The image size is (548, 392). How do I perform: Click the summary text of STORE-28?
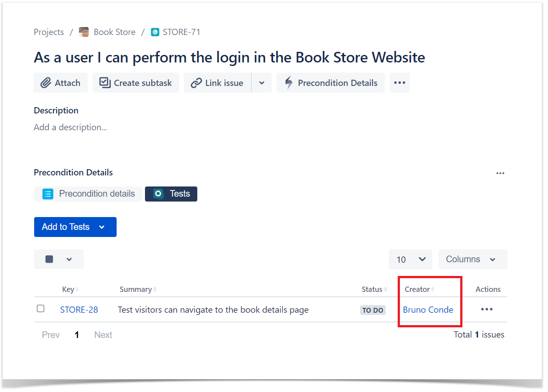click(x=213, y=310)
